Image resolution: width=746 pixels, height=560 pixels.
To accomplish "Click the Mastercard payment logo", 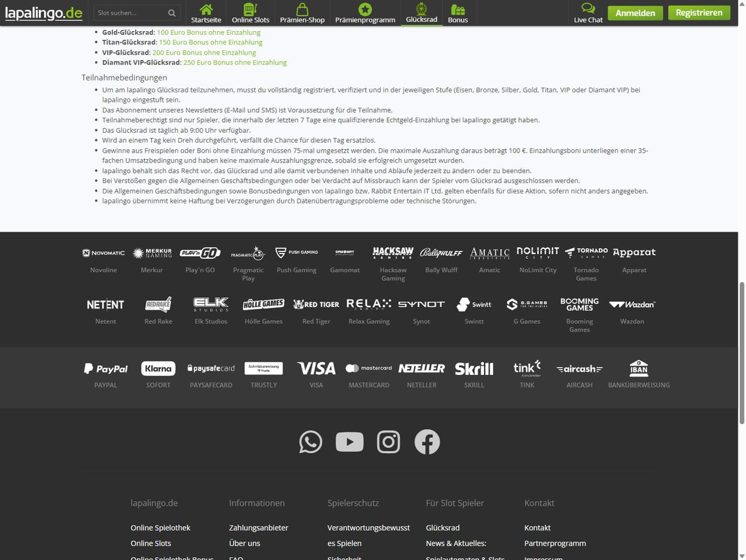I will point(369,368).
